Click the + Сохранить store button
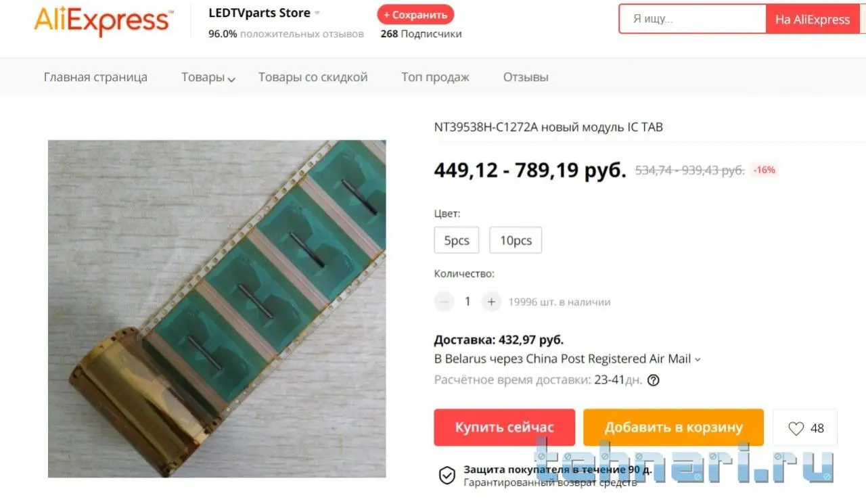 (415, 14)
